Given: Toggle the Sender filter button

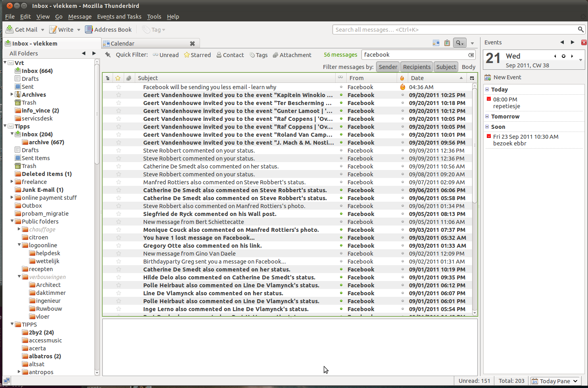Looking at the screenshot, I should pyautogui.click(x=388, y=67).
